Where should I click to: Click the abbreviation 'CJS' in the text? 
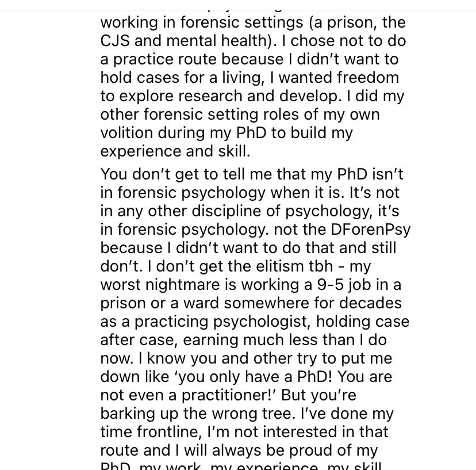[x=115, y=41]
